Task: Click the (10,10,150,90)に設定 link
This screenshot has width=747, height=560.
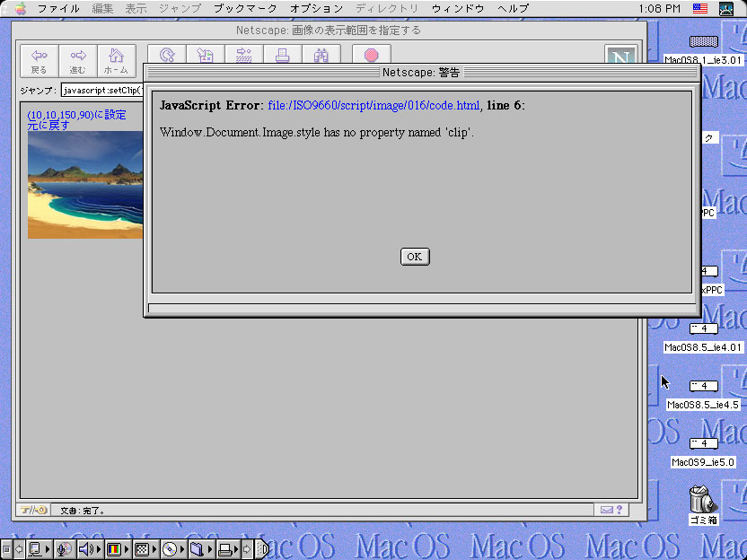Action: (x=76, y=115)
